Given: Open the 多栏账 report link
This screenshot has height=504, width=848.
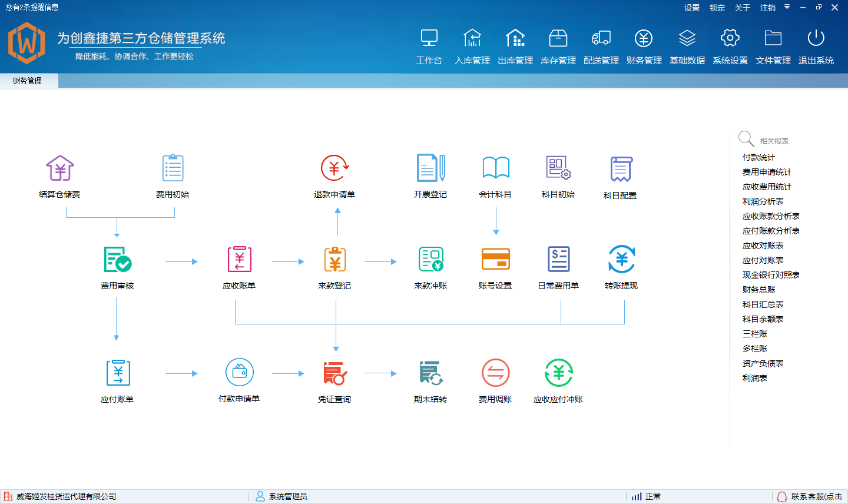Looking at the screenshot, I should coord(754,349).
